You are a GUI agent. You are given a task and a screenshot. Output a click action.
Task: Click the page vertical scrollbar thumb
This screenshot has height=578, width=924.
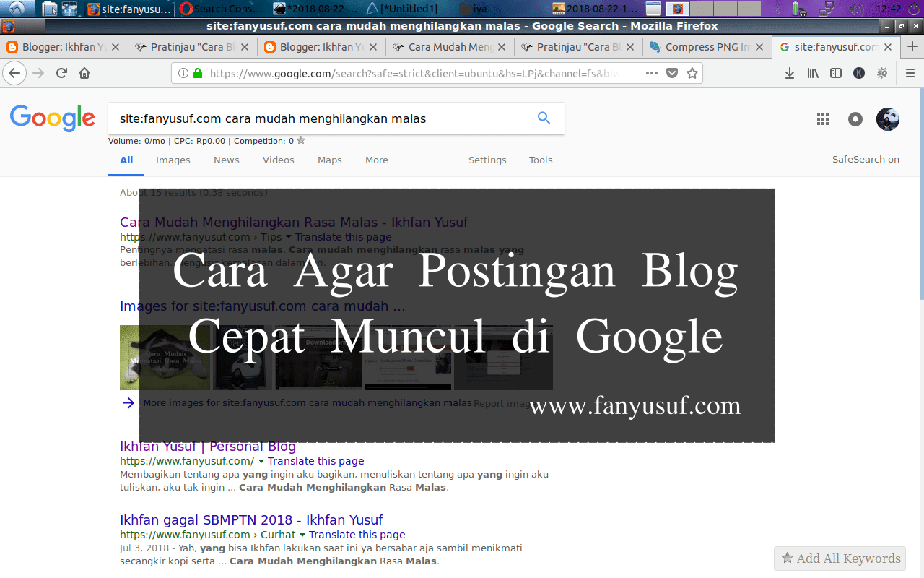(920, 195)
